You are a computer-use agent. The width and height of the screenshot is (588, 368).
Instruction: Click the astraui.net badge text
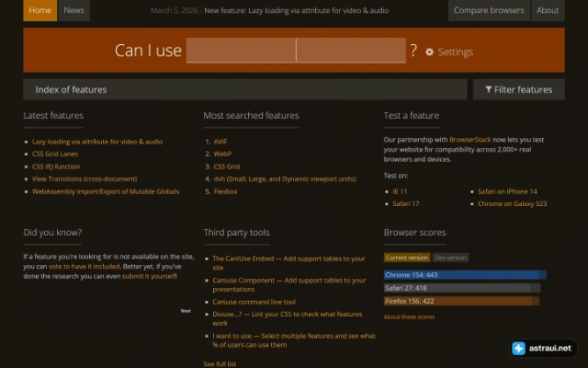tap(550, 348)
